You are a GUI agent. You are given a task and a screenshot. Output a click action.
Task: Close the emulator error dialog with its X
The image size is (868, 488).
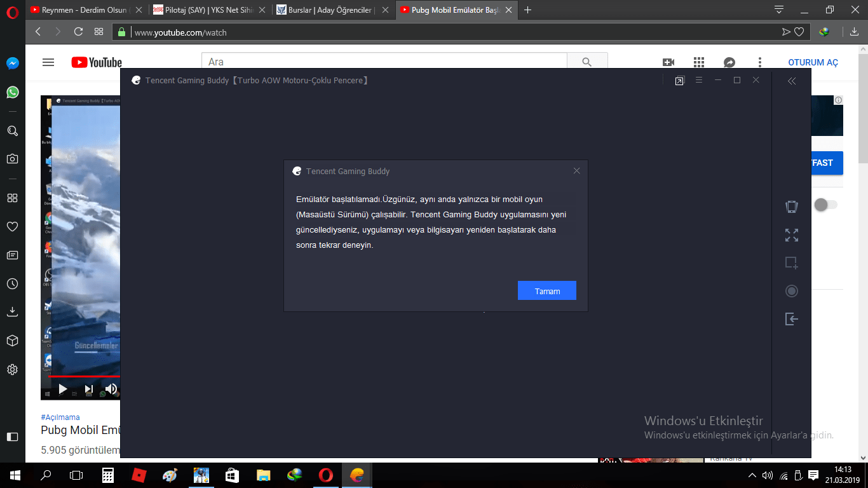[x=576, y=171]
